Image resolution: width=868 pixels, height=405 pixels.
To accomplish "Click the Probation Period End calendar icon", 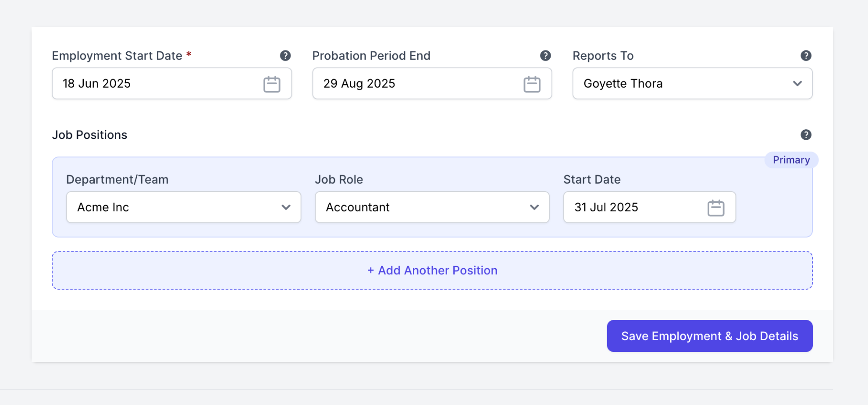I will 532,84.
